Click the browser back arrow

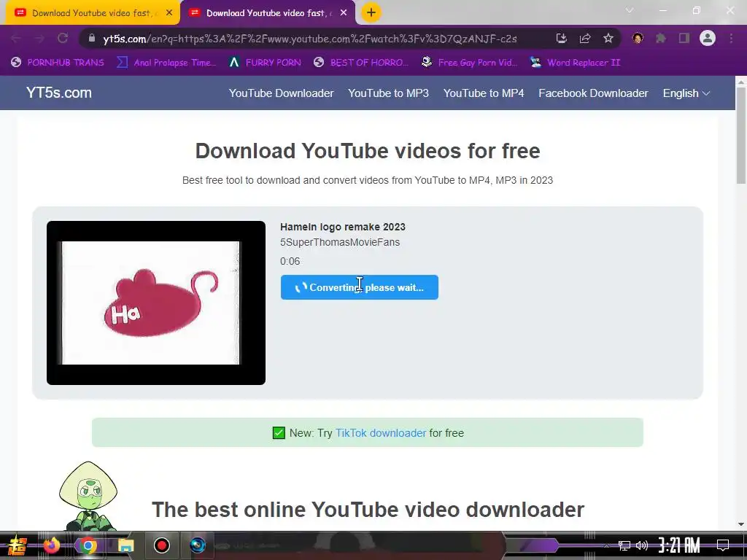(15, 38)
